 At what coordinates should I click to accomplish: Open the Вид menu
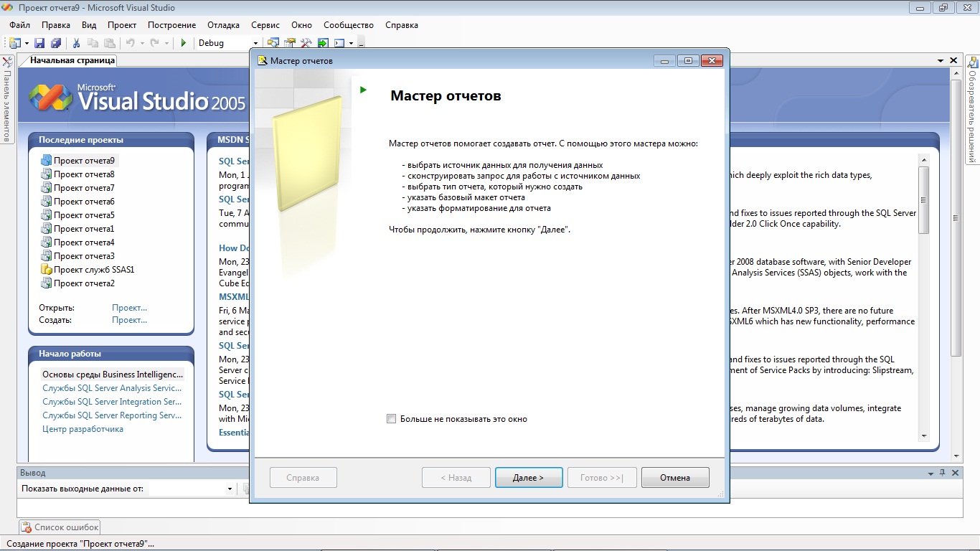[89, 25]
